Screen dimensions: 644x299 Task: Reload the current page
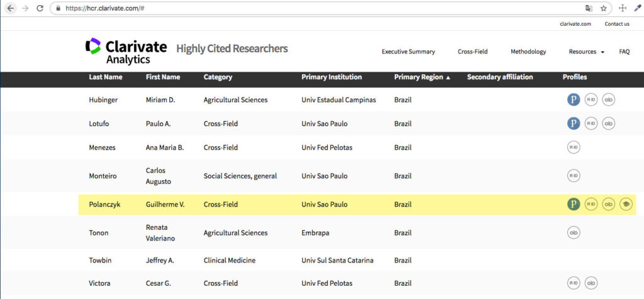(x=40, y=8)
